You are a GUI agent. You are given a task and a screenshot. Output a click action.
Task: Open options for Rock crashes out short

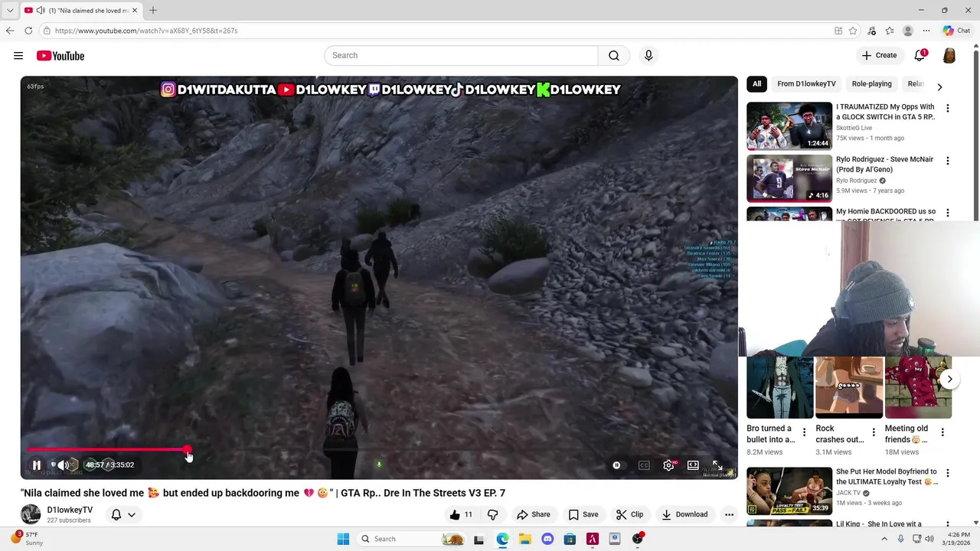click(874, 432)
